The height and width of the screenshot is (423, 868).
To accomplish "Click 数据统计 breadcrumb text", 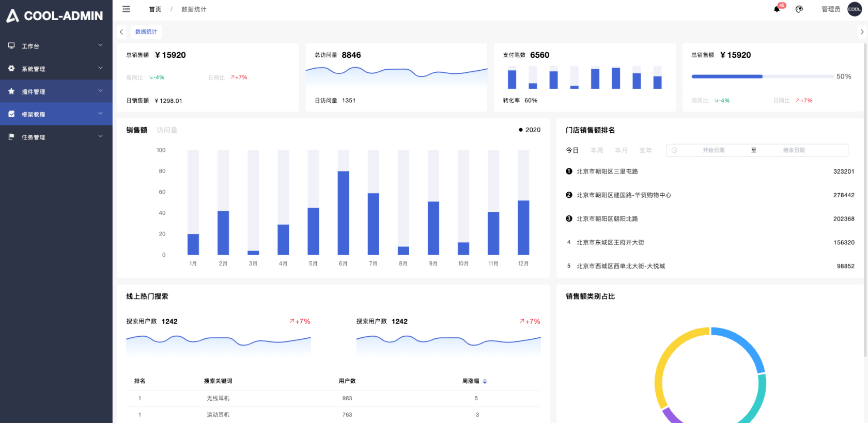I will (x=194, y=9).
